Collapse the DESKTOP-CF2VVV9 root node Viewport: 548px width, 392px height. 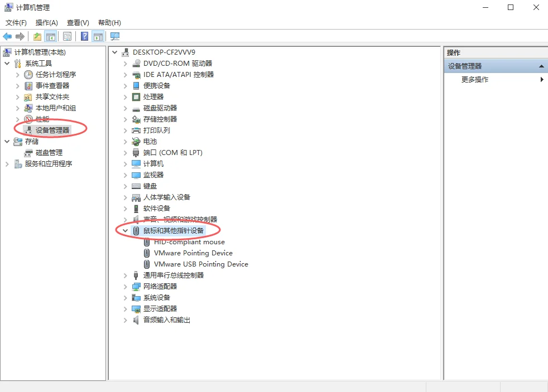pyautogui.click(x=114, y=52)
